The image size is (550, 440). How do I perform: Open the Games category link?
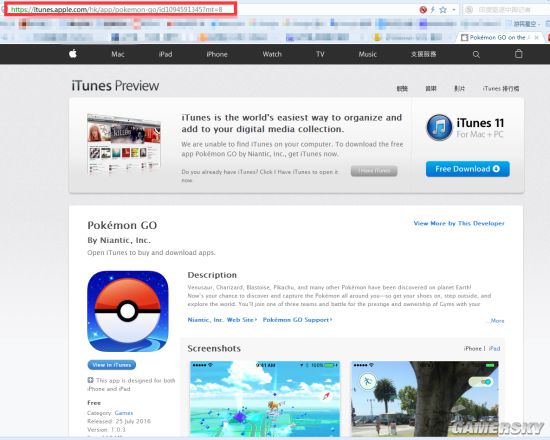click(124, 413)
